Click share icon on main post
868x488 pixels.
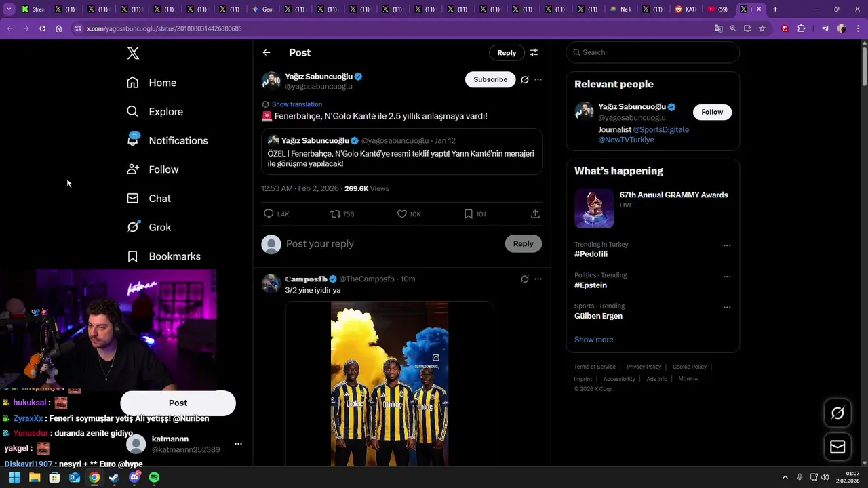tap(535, 214)
